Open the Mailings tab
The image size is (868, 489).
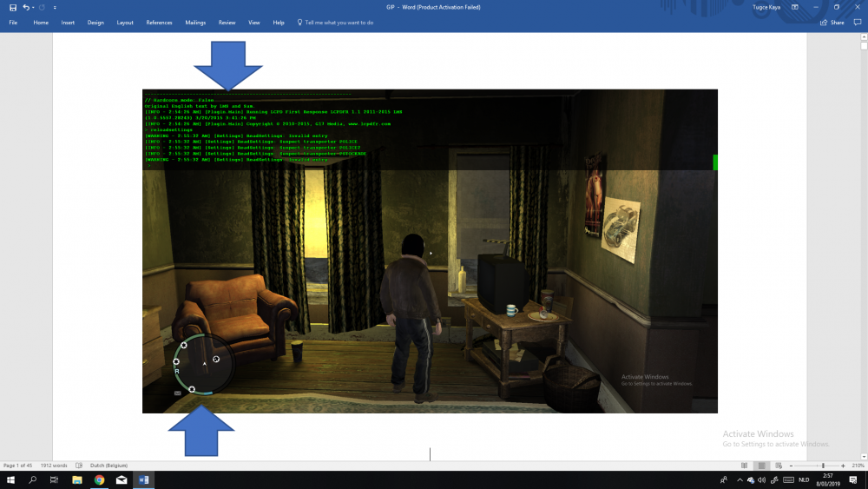point(195,23)
